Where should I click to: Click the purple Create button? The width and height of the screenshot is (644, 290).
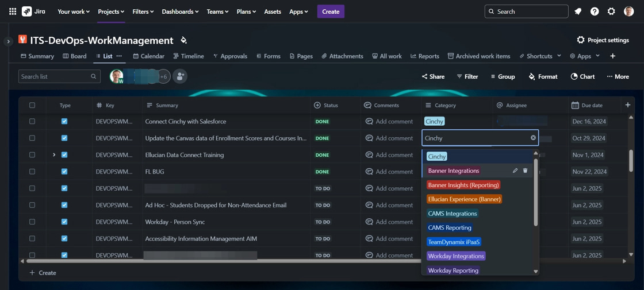point(331,11)
